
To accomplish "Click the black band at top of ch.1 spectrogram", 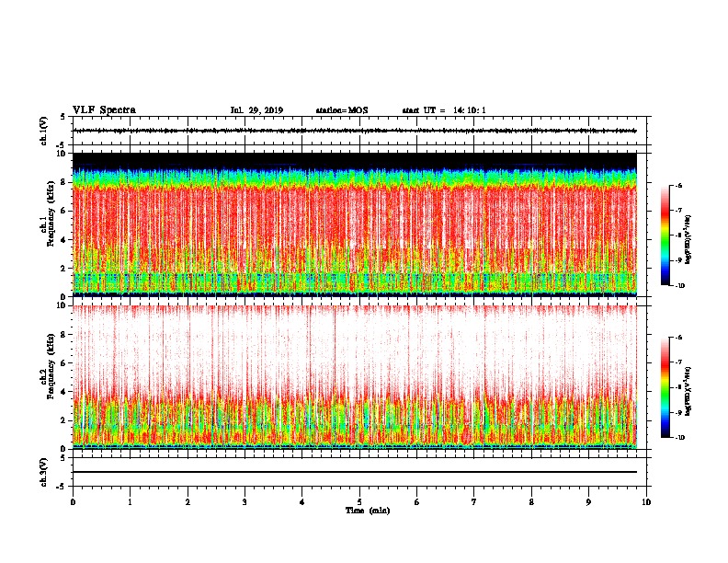I will coord(355,159).
